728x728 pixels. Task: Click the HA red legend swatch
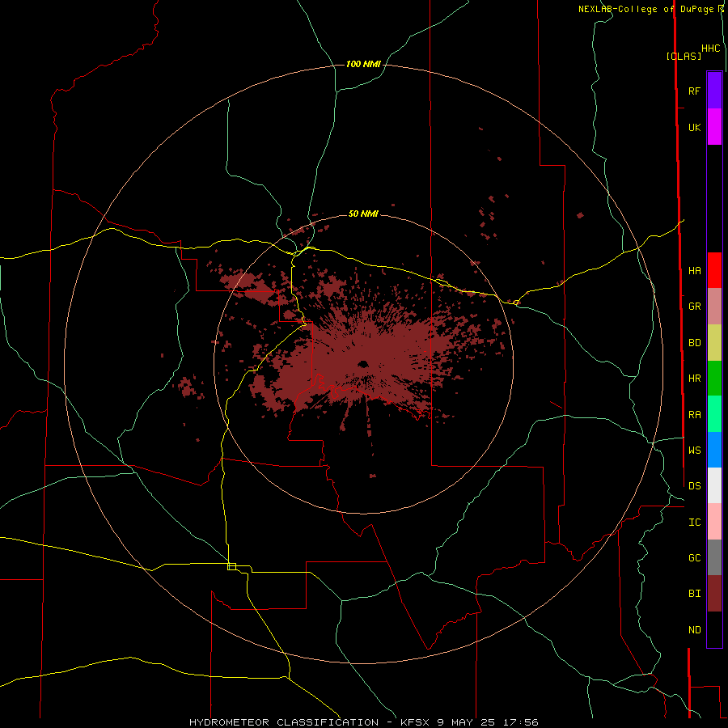point(714,270)
